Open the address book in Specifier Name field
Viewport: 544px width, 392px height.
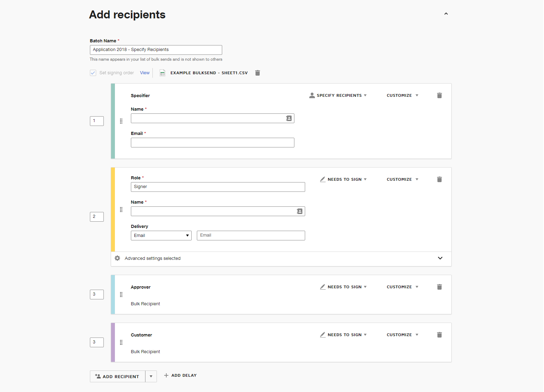(289, 118)
